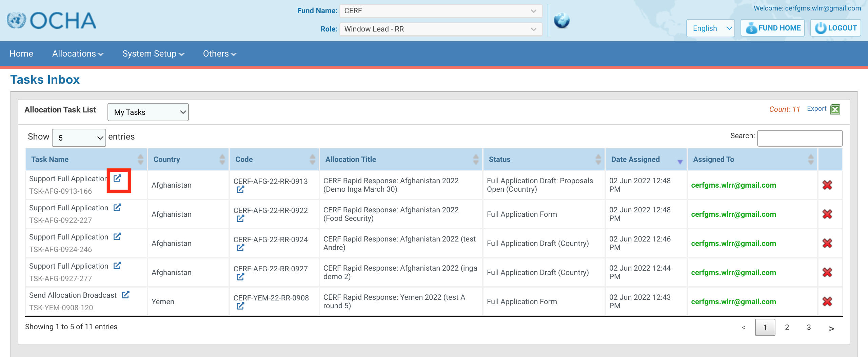This screenshot has height=357, width=868.
Task: Click the welcome email text in header
Action: [807, 8]
